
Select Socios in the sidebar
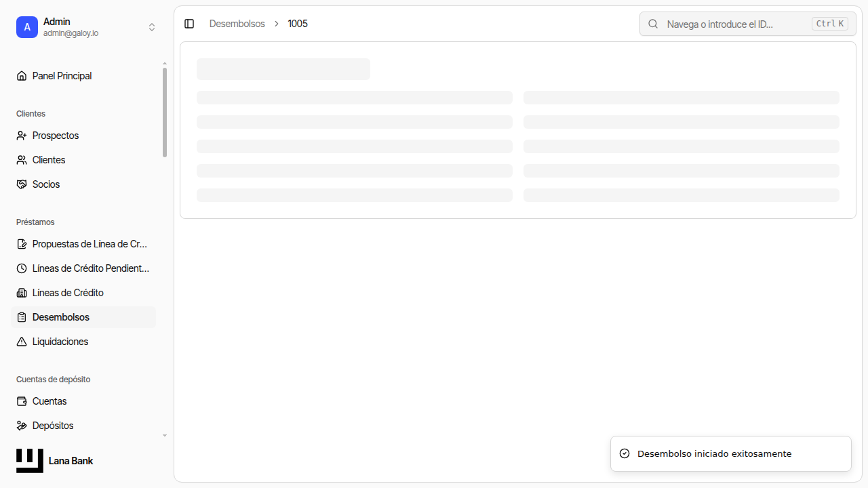[x=83, y=184]
